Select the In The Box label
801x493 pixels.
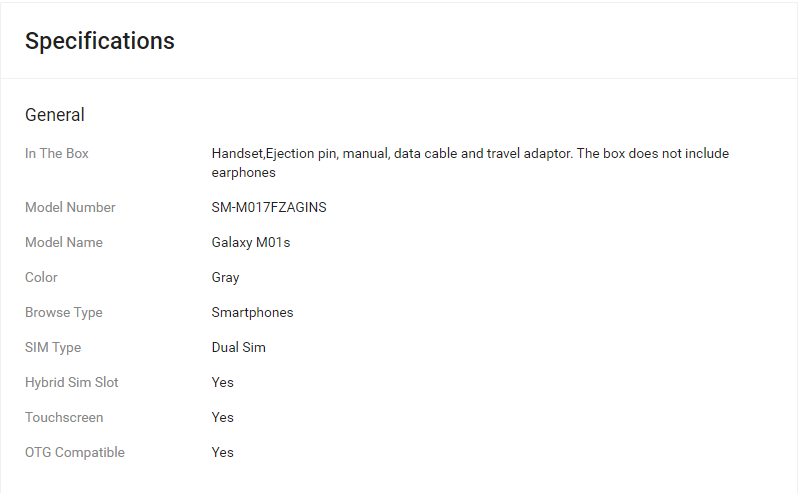(57, 153)
